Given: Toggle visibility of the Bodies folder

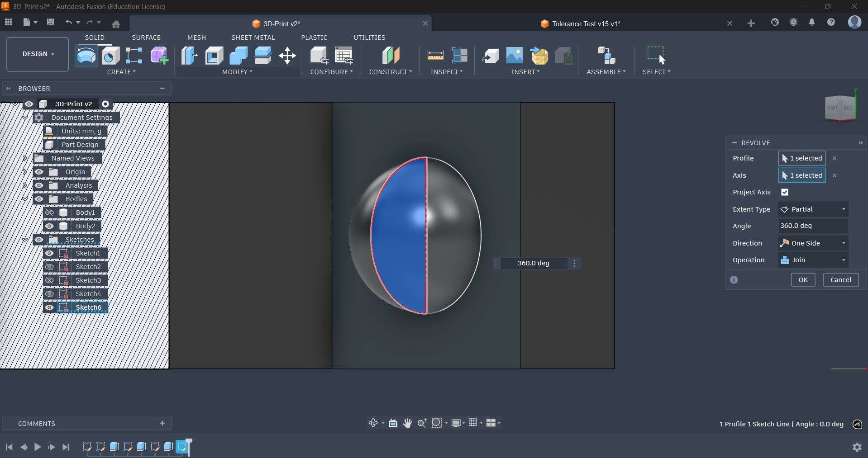Looking at the screenshot, I should (39, 199).
